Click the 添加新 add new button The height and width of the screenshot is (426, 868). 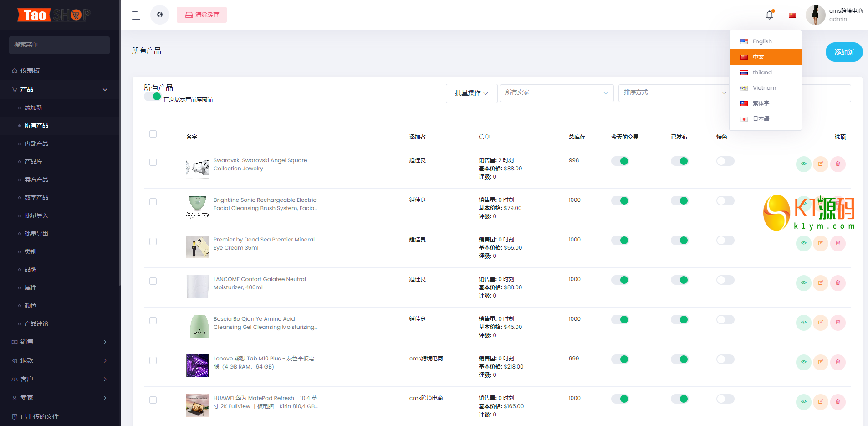pyautogui.click(x=843, y=52)
